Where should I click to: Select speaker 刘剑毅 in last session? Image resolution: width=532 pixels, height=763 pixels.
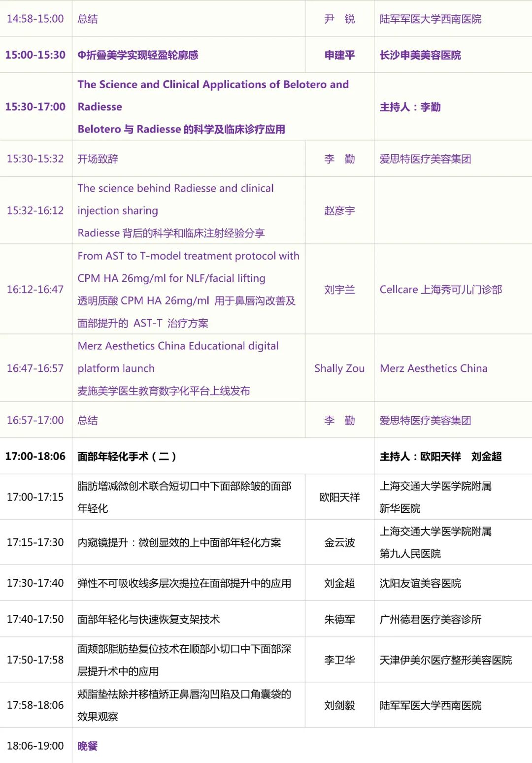click(x=339, y=704)
